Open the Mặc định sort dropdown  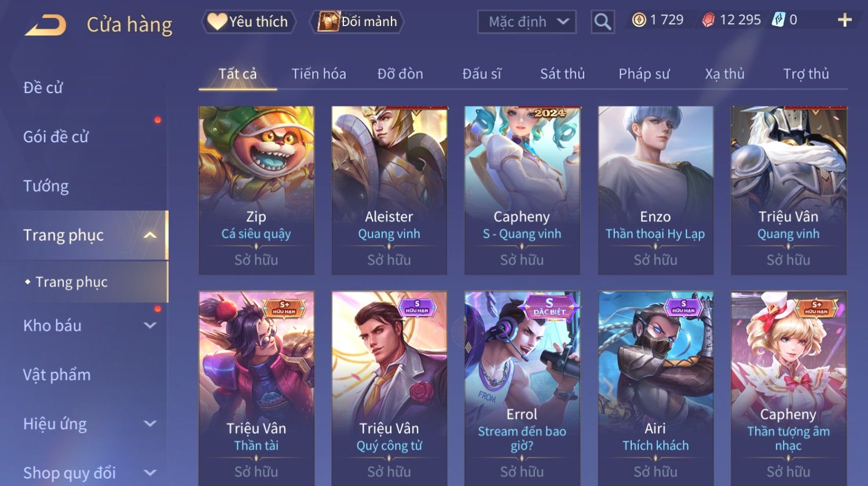point(527,22)
